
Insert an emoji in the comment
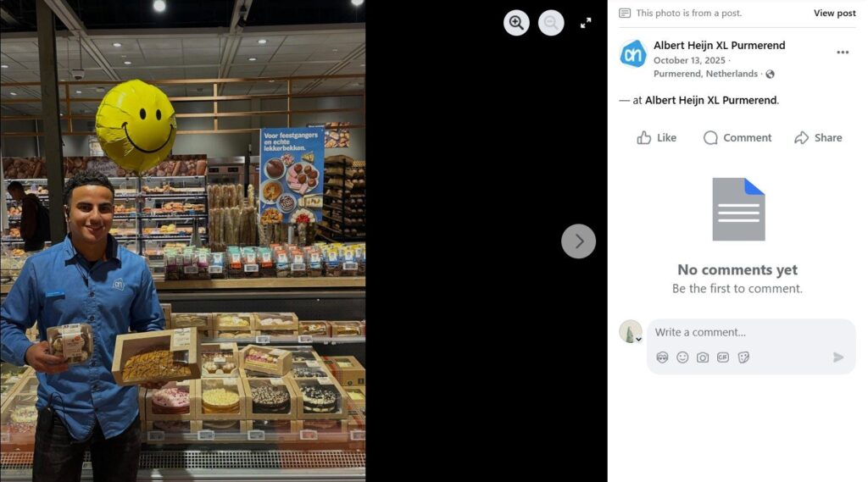[682, 357]
